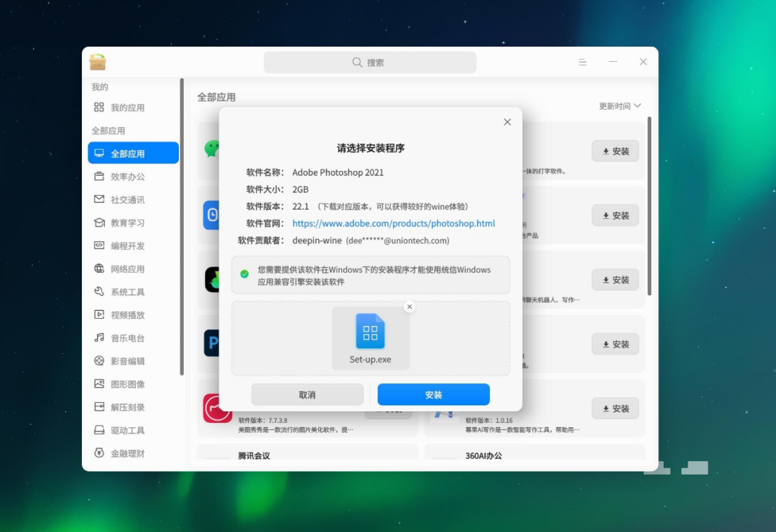Focus the 搜索 search field
The image size is (776, 532).
(x=370, y=62)
